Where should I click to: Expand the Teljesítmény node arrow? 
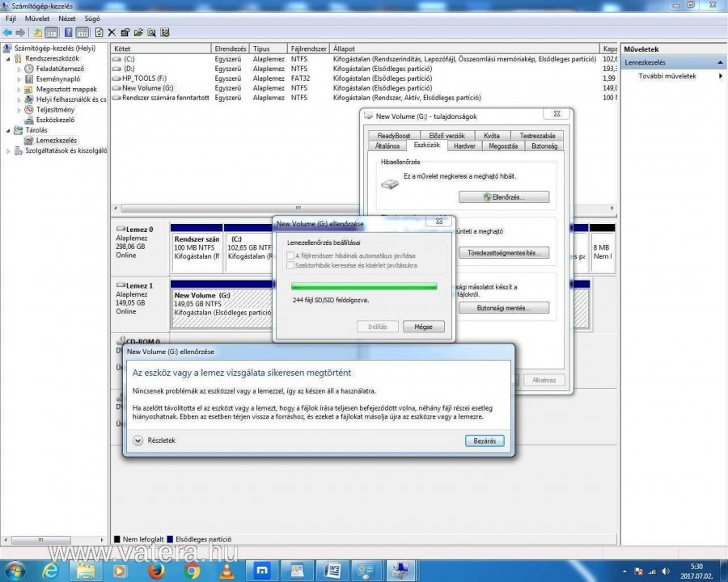(x=19, y=110)
